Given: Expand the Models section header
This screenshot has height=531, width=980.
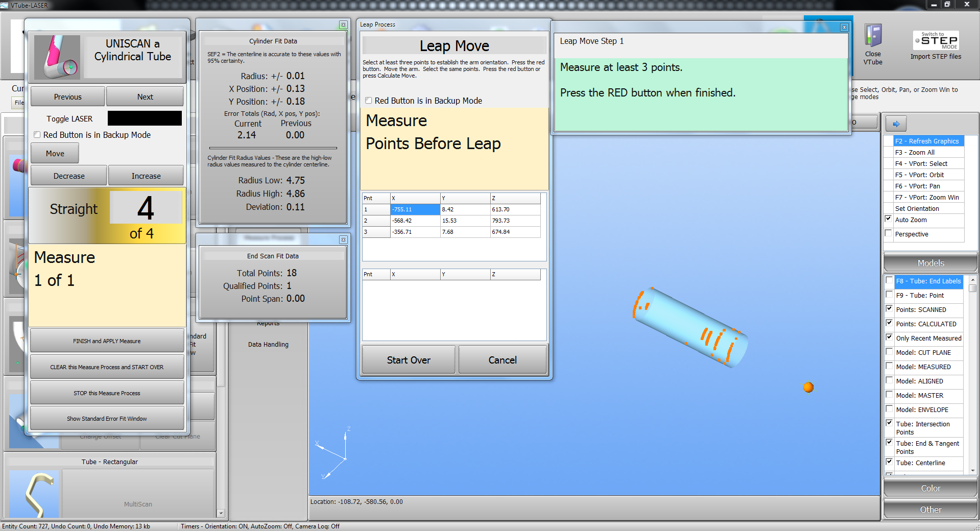Looking at the screenshot, I should [x=930, y=263].
